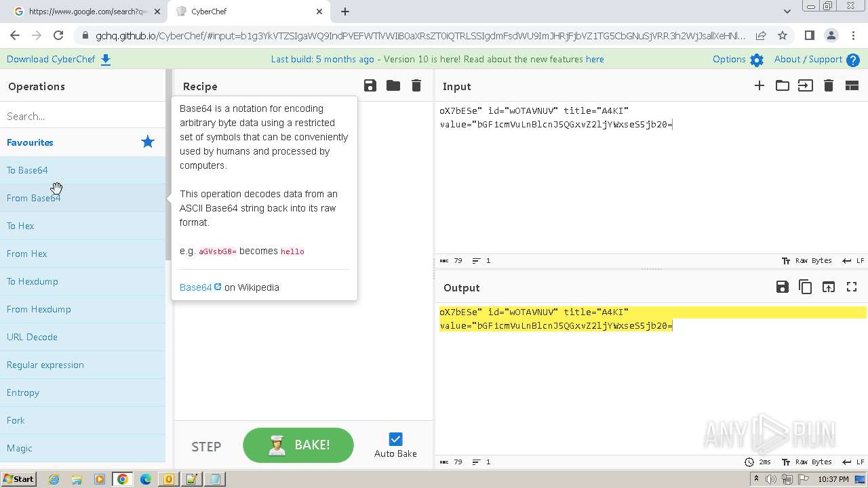The width and height of the screenshot is (868, 488).
Task: Click in the operations Search field
Action: (83, 116)
